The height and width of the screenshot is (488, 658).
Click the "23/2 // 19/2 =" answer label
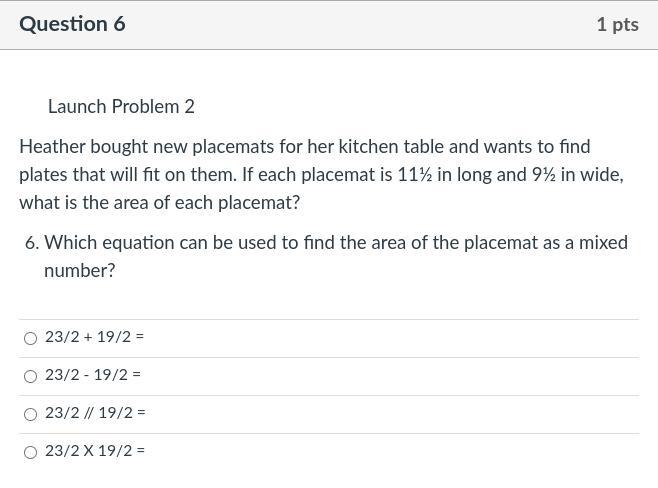click(95, 413)
